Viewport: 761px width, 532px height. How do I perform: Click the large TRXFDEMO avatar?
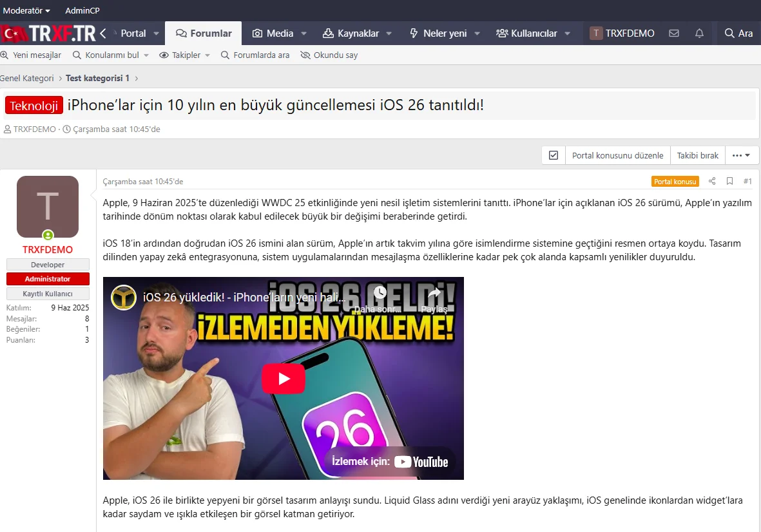point(48,207)
